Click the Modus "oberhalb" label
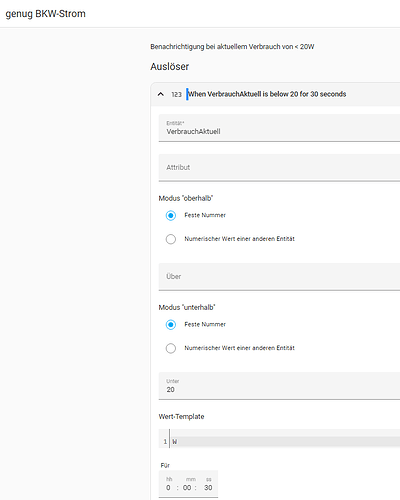The height and width of the screenshot is (500, 400). click(186, 198)
